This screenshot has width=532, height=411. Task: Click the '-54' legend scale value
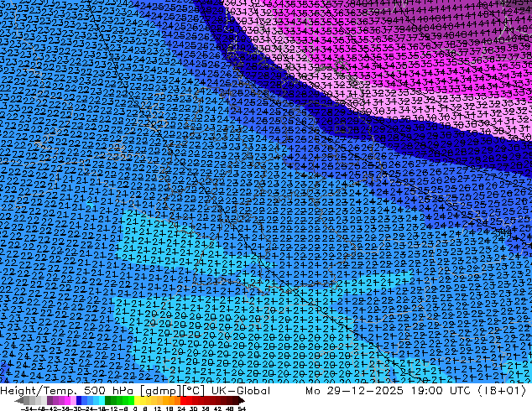pos(27,408)
